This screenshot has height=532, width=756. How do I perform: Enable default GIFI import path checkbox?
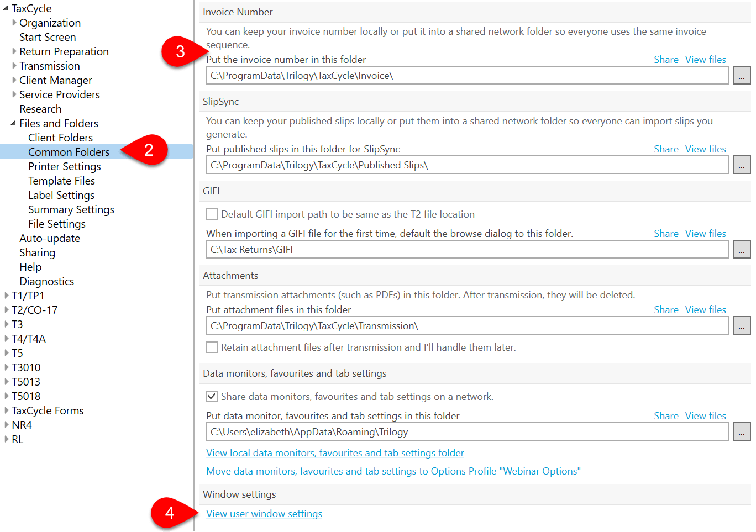coord(212,214)
